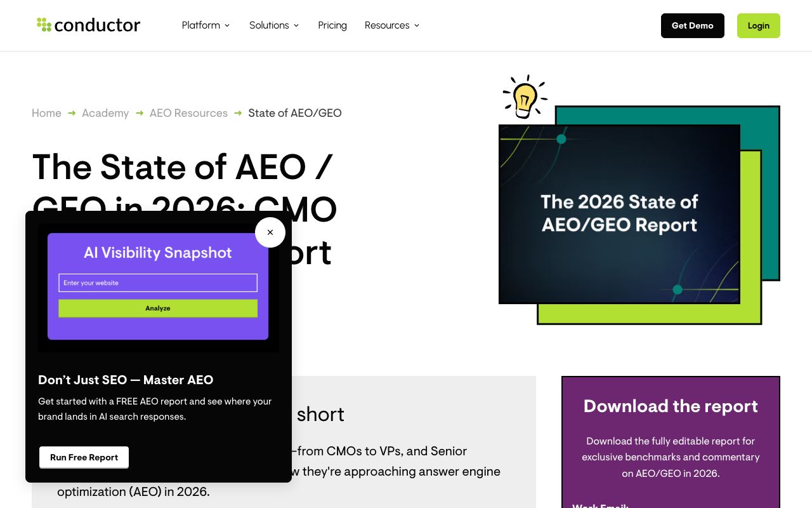This screenshot has height=508, width=812.
Task: Click the Analyze button in popup
Action: 158,308
